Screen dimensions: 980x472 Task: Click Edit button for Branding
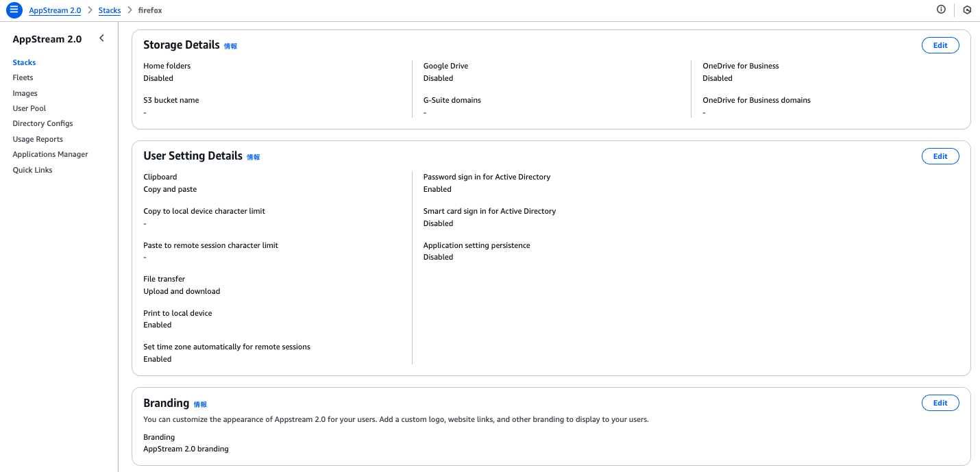point(940,403)
